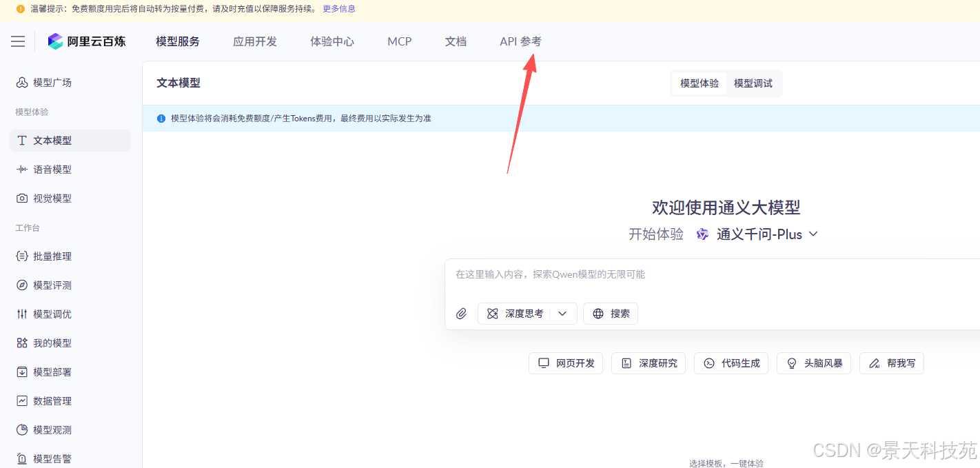
Task: Click the 更多信息 link
Action: [339, 9]
